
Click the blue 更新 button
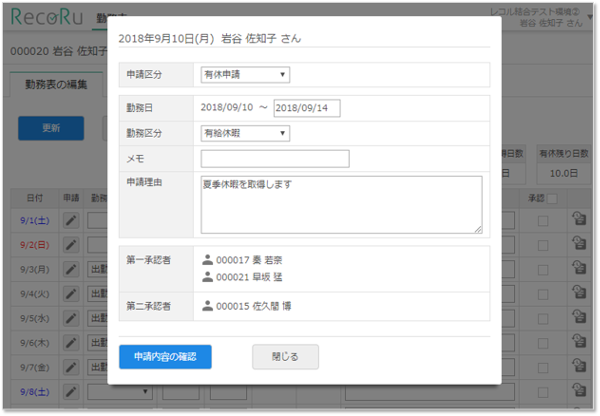click(51, 128)
